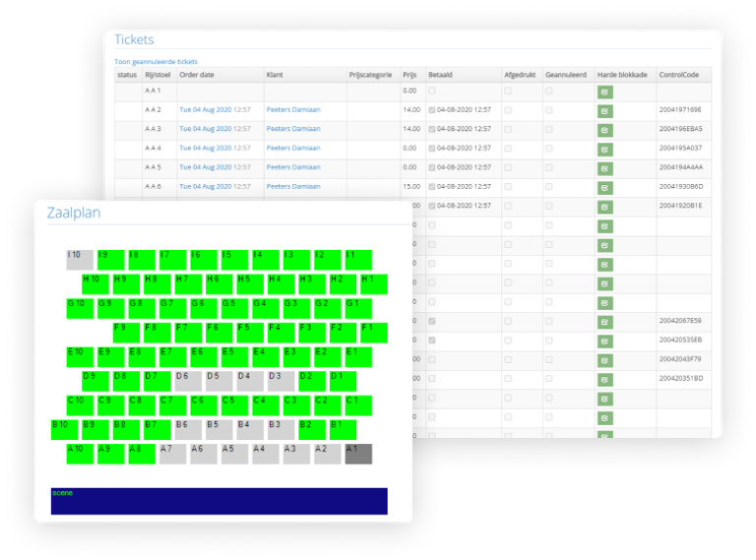Viewport: 756px width, 560px height.
Task: Click the blue scene bar
Action: [219, 501]
